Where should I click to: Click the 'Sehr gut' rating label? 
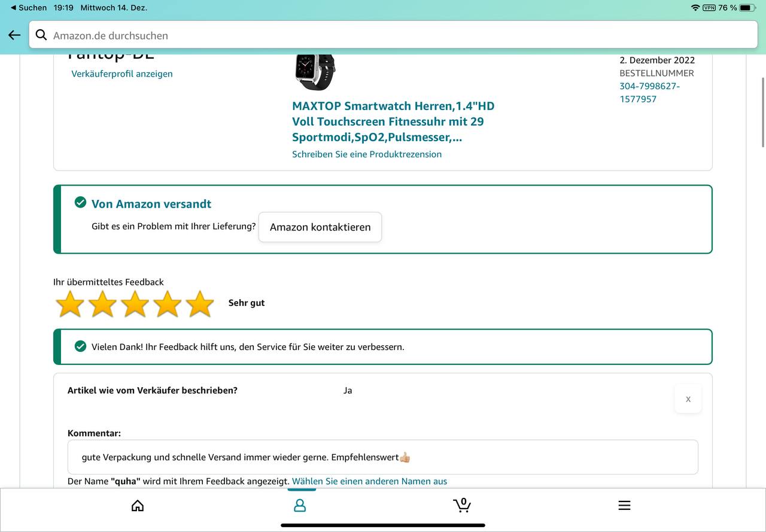click(247, 303)
